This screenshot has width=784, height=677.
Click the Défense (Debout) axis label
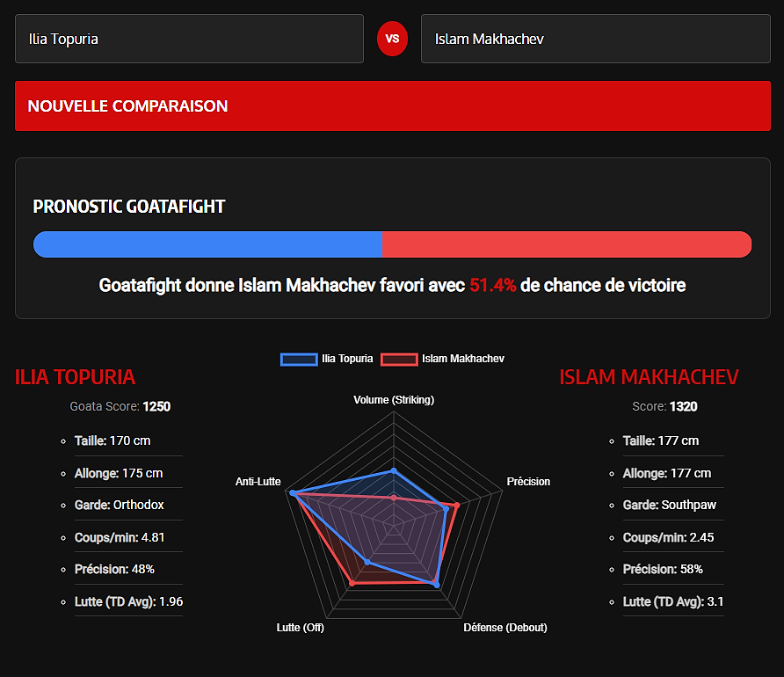click(x=505, y=627)
